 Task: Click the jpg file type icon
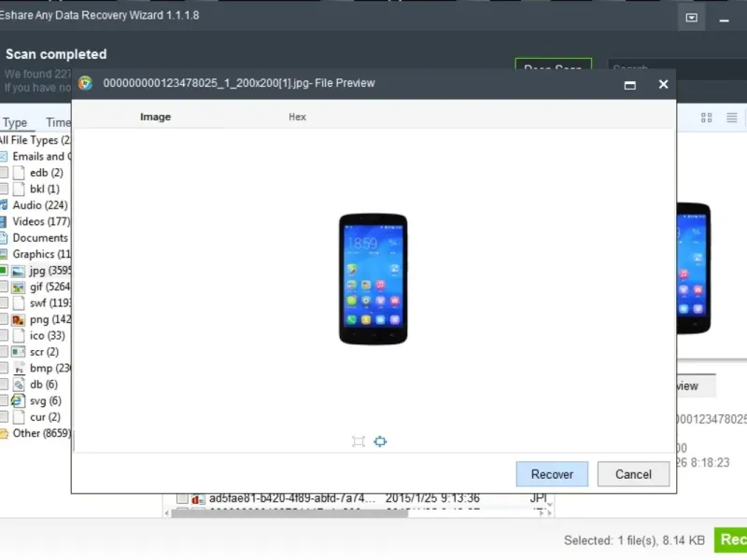[18, 271]
